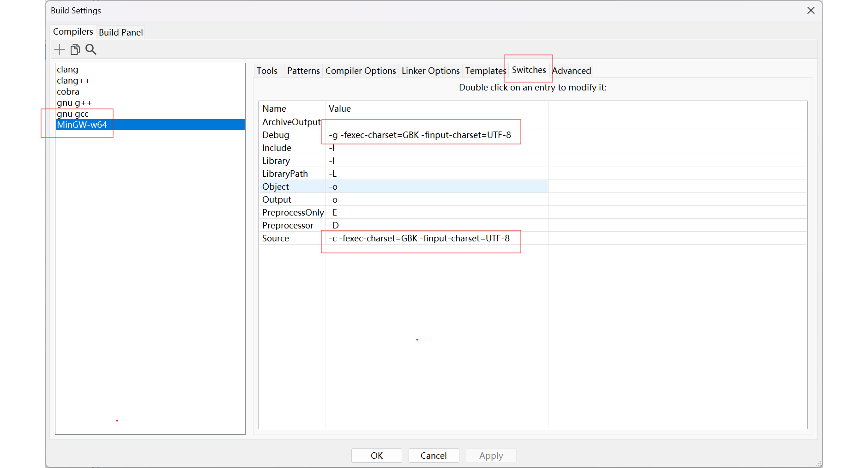This screenshot has height=468, width=868.
Task: Click the Debug value -g -fexec-charset=GBK
Action: click(x=420, y=135)
